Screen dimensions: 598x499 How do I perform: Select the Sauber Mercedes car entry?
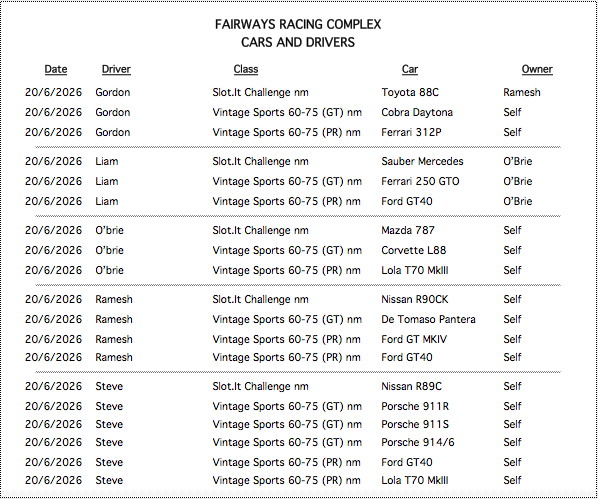click(422, 161)
